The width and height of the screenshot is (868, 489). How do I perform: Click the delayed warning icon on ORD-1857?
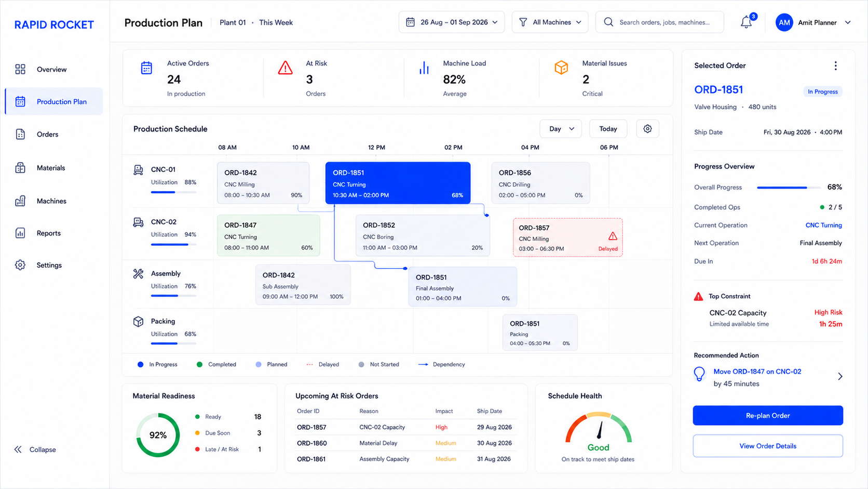pyautogui.click(x=613, y=236)
